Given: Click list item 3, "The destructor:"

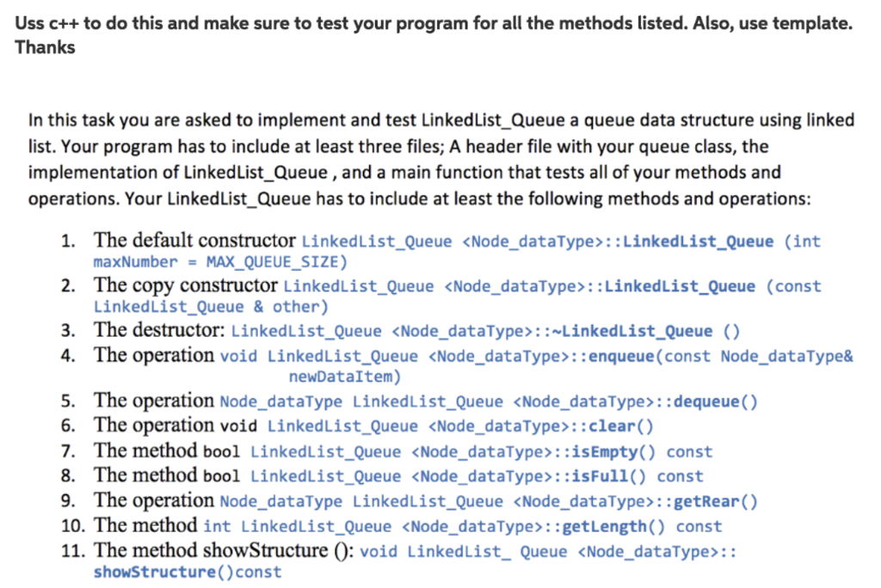Looking at the screenshot, I should [161, 330].
